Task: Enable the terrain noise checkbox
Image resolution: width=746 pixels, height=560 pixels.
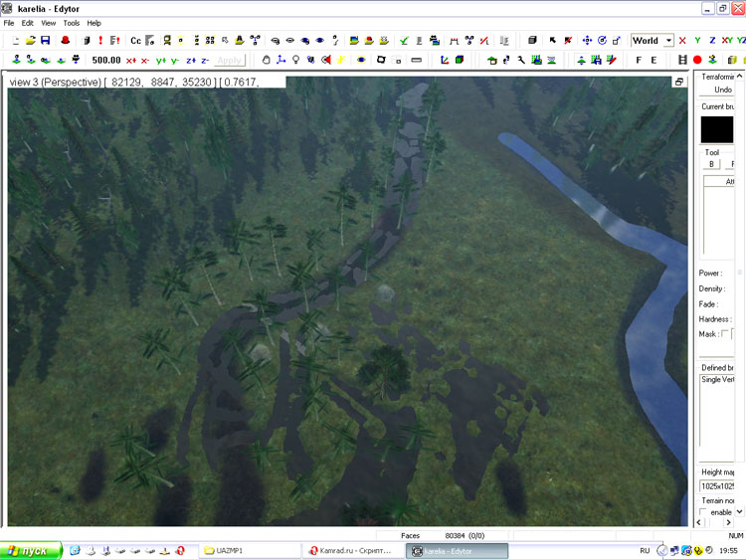Action: pos(704,512)
